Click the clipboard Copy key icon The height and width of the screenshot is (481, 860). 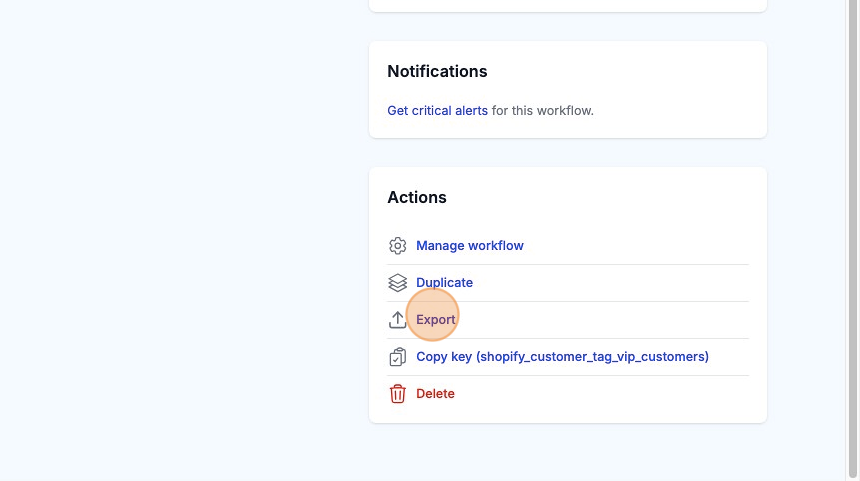pyautogui.click(x=397, y=357)
